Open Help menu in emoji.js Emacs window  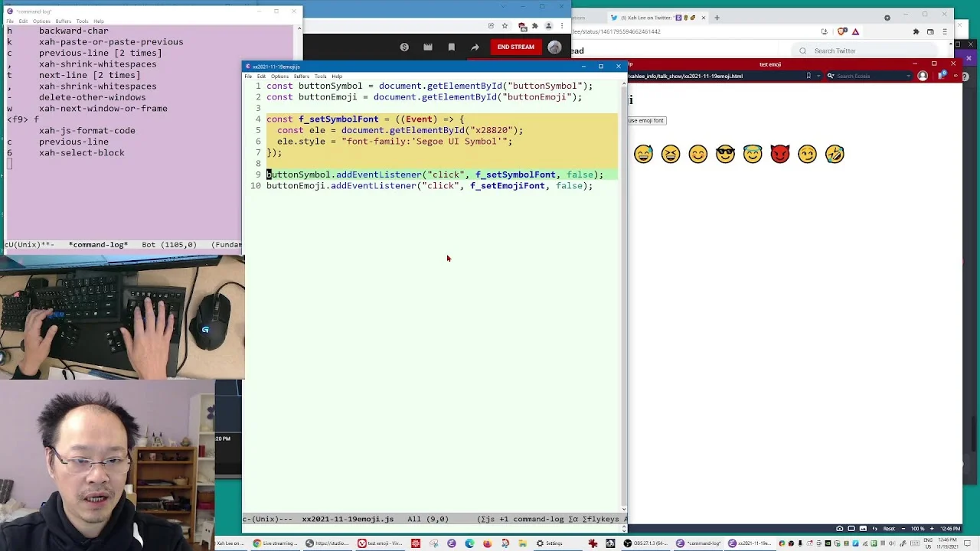pyautogui.click(x=337, y=77)
